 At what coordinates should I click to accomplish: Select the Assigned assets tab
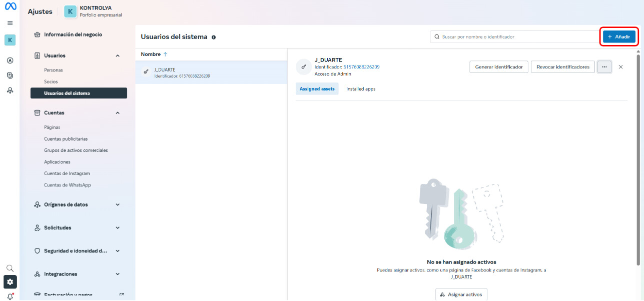[317, 89]
